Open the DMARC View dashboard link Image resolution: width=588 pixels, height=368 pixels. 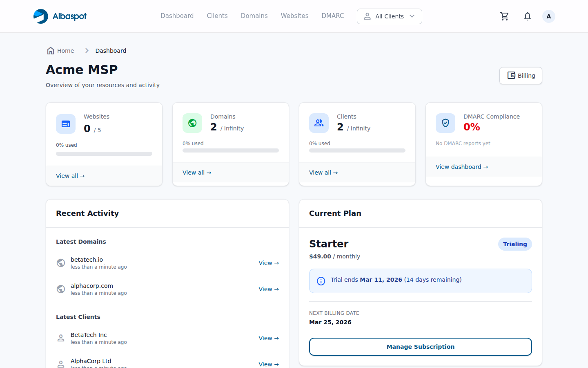click(x=462, y=167)
